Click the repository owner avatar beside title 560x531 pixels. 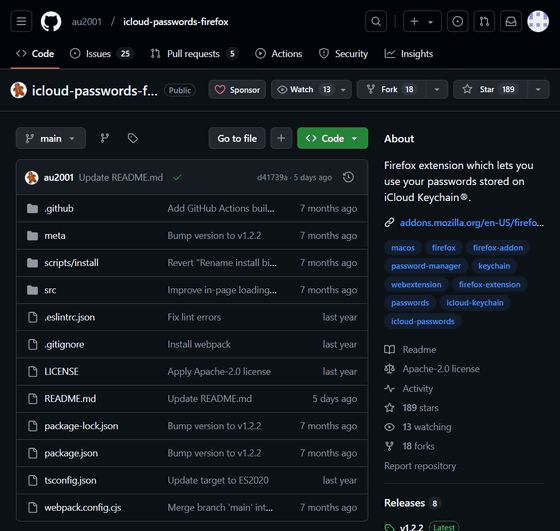pyautogui.click(x=19, y=90)
